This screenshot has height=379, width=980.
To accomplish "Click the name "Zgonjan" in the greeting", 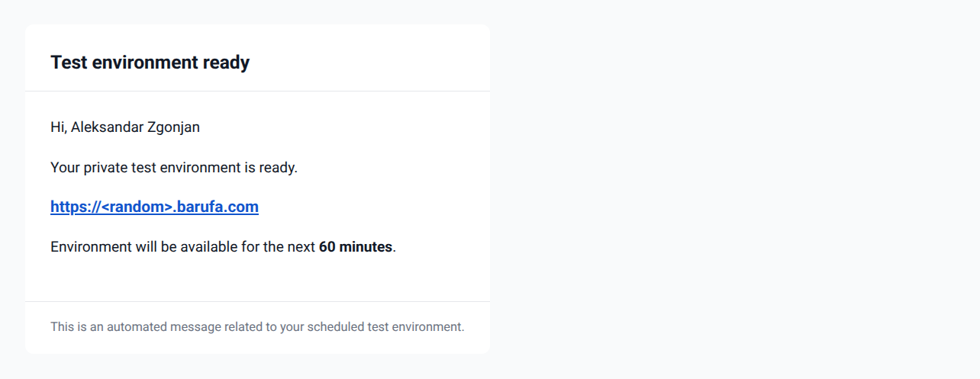I will click(173, 127).
